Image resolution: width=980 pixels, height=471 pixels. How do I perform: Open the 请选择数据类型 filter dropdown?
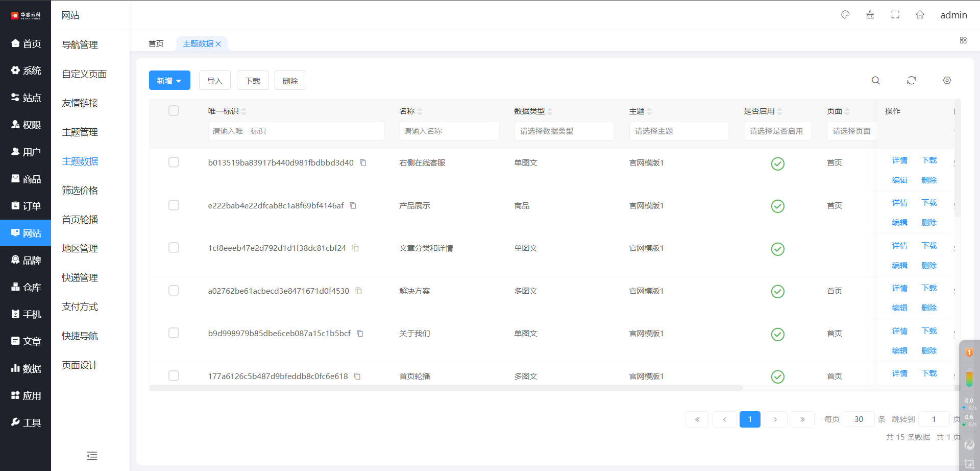pyautogui.click(x=563, y=131)
